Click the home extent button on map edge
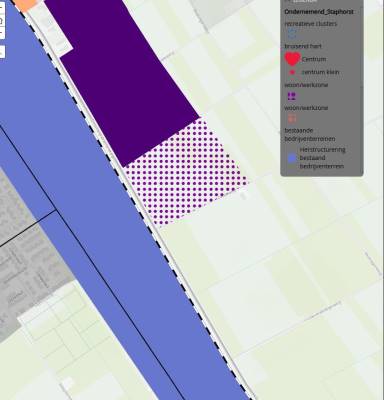The width and height of the screenshot is (384, 400). 1,21
